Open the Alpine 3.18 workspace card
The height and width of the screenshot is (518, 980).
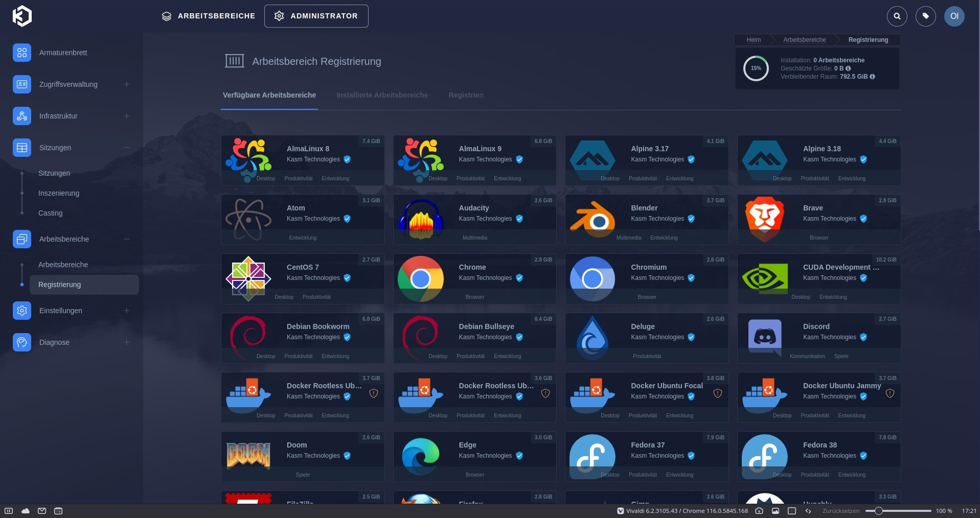(819, 160)
